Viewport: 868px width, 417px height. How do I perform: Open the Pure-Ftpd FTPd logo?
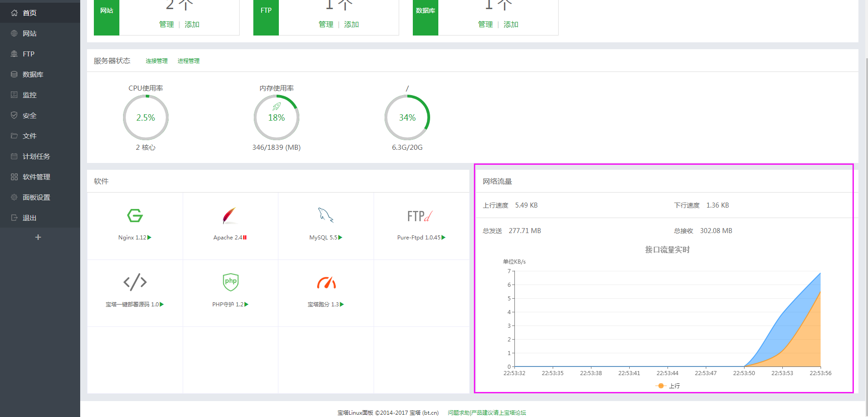420,216
